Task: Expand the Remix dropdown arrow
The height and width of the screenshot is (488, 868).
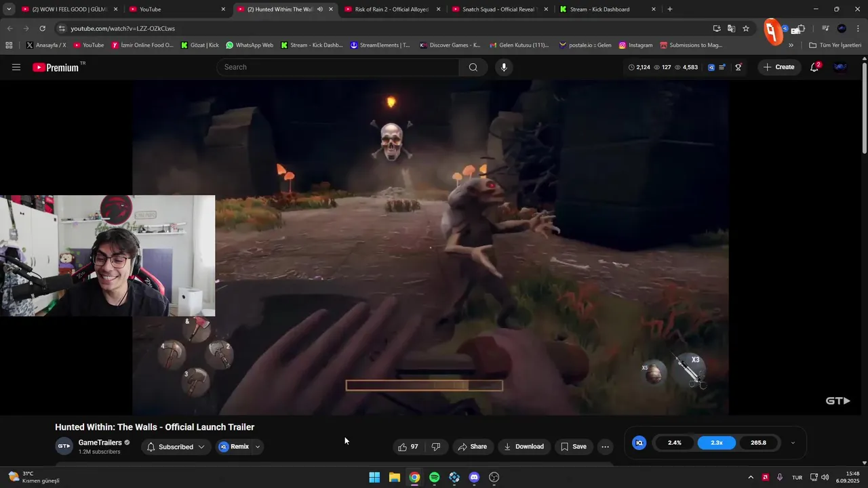Action: coord(258,447)
